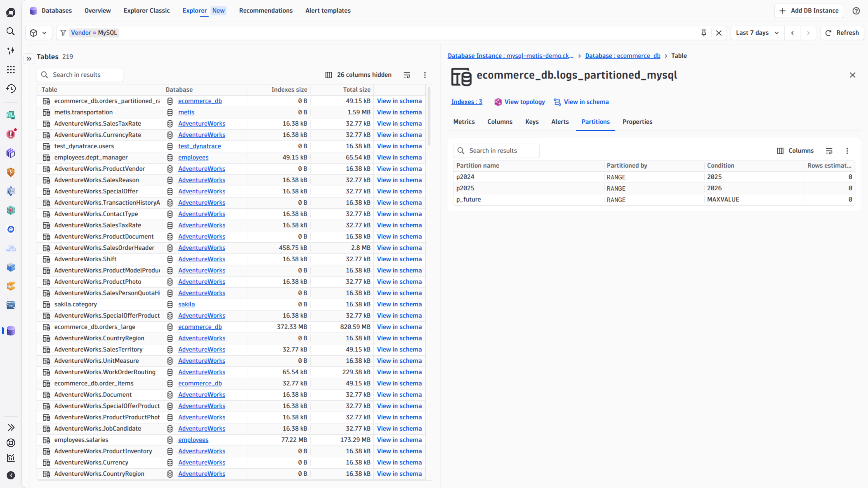Switch to the Metrics tab
Image resolution: width=868 pixels, height=488 pixels.
(464, 122)
